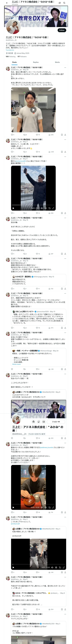Screen dimensions: 72x644
Task: Switch to the Replies tab
Action: (x=36, y=62)
